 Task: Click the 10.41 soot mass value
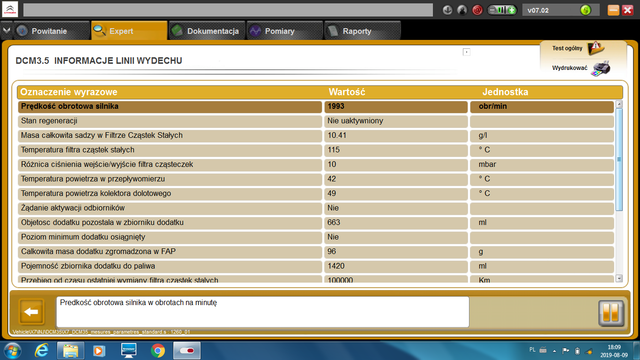tap(396, 136)
